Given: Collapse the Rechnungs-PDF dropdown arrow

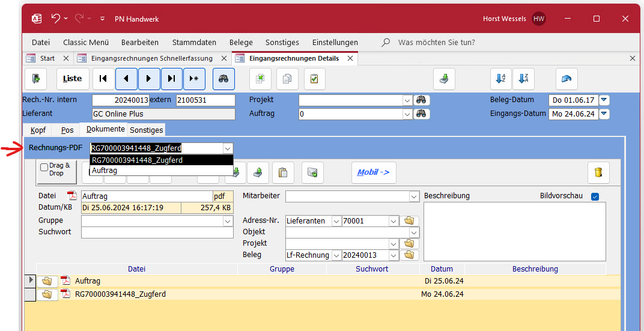Looking at the screenshot, I should 228,148.
